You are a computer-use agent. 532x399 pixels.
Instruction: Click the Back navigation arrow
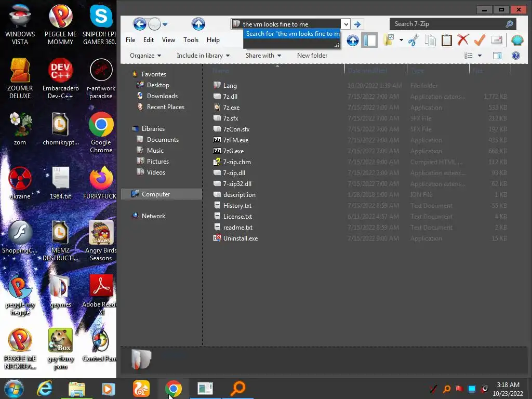pos(139,24)
